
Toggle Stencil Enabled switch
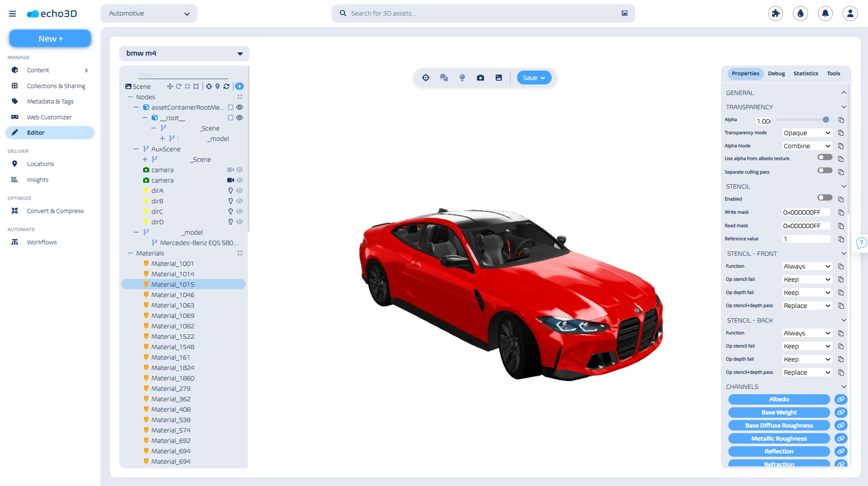[825, 198]
